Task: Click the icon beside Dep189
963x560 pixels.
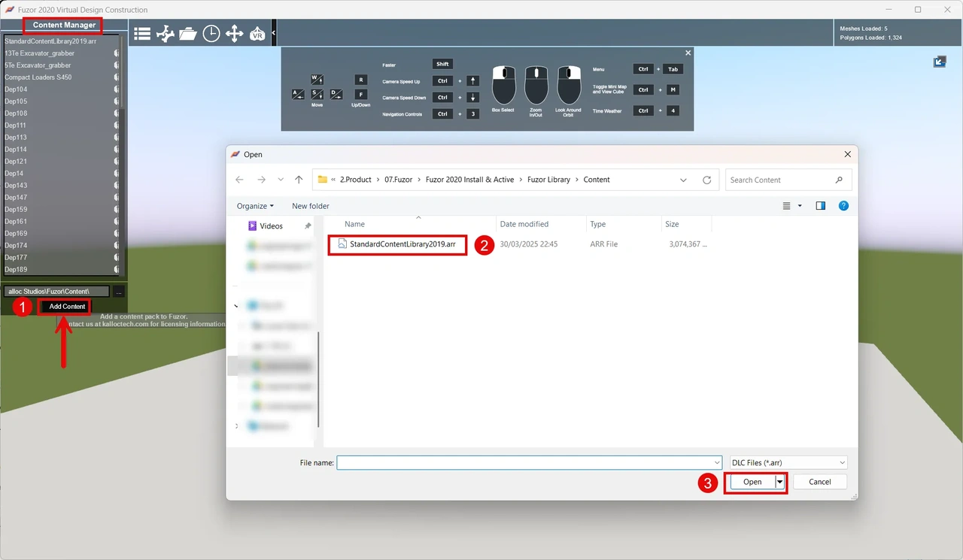Action: click(117, 270)
